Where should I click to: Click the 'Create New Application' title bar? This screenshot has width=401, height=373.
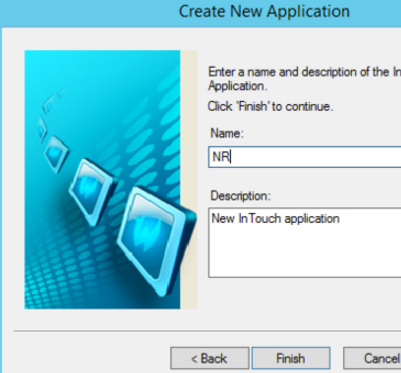201,13
